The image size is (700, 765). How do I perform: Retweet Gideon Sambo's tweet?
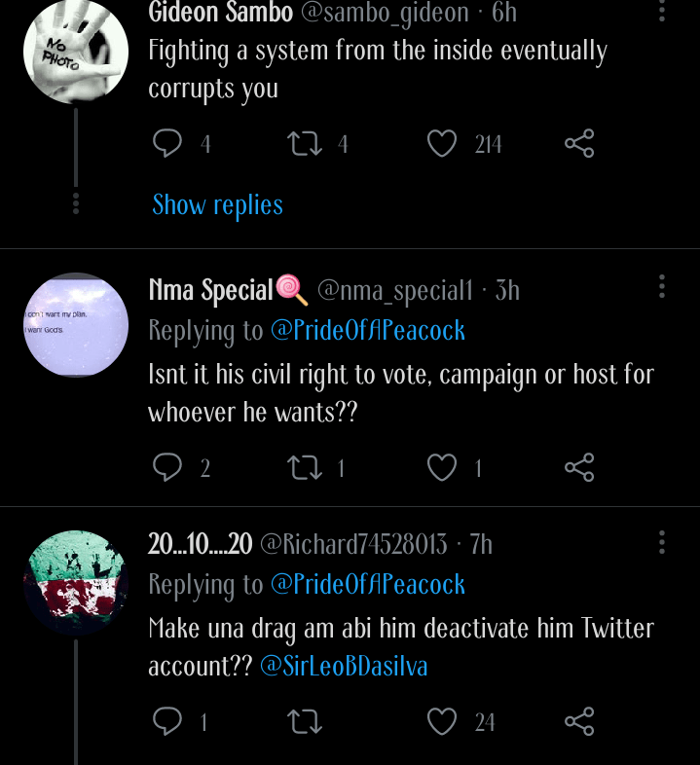tap(305, 144)
